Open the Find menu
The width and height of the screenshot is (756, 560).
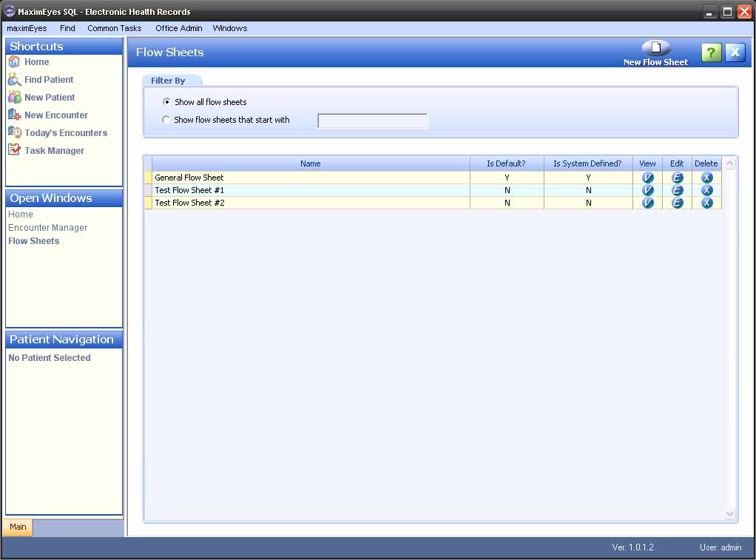(67, 28)
